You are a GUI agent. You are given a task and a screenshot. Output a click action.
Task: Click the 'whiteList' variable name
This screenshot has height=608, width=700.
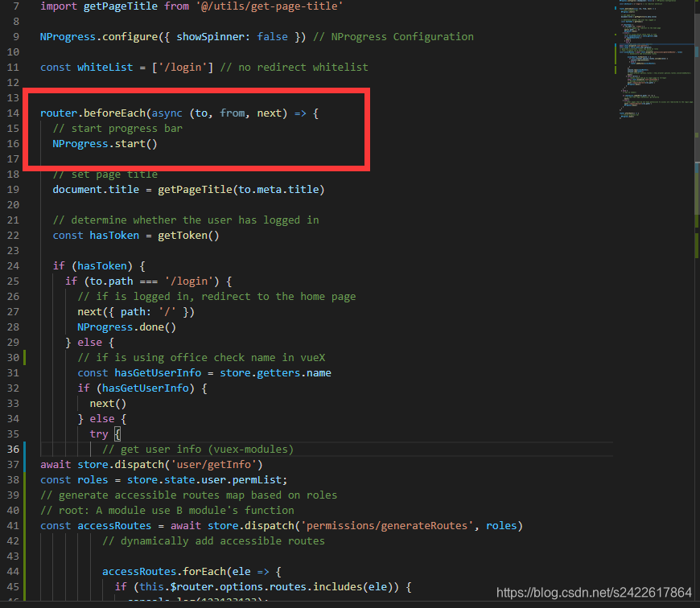[x=105, y=68]
